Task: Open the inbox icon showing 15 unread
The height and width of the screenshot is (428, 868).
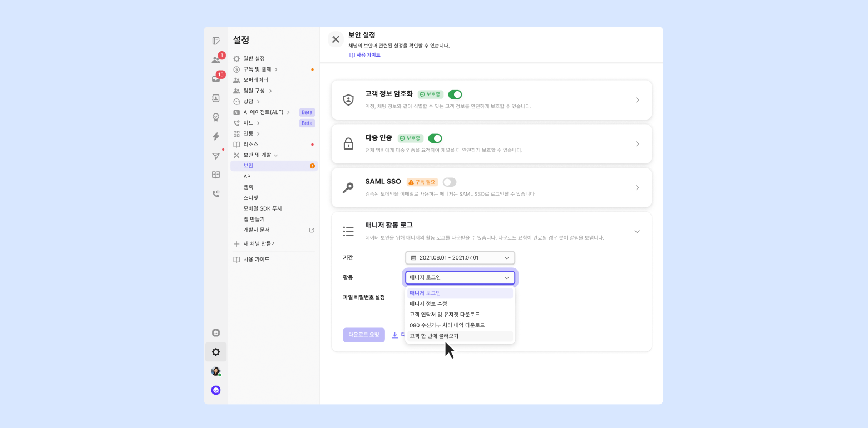Action: [x=216, y=79]
